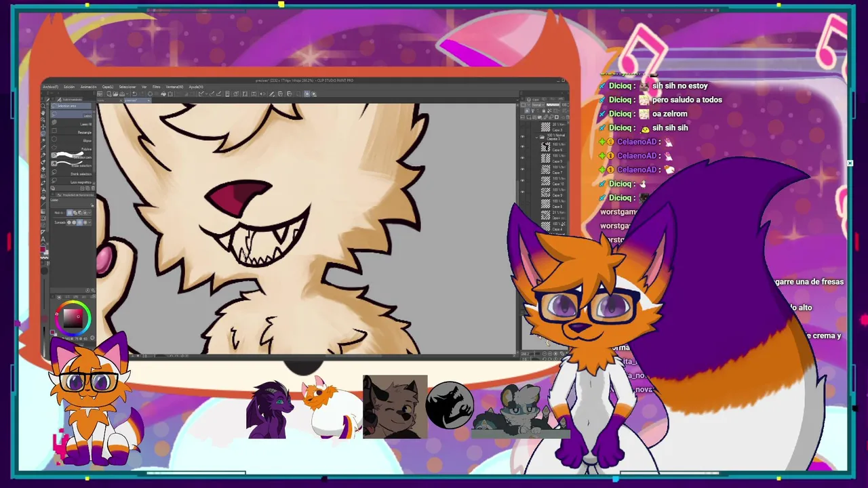Viewport: 868px width, 488px height.
Task: Select the Text tool (A icon)
Action: coord(43,239)
